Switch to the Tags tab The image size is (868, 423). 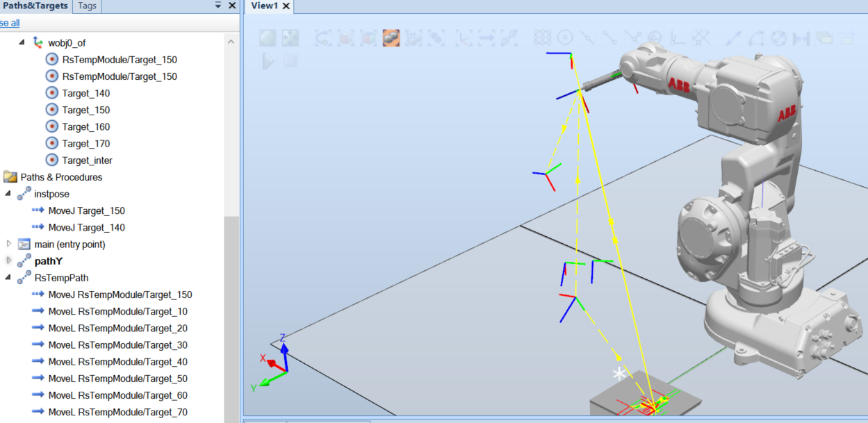pos(88,6)
